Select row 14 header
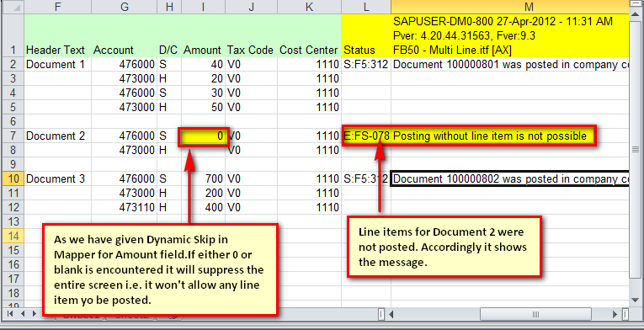 pos(13,236)
